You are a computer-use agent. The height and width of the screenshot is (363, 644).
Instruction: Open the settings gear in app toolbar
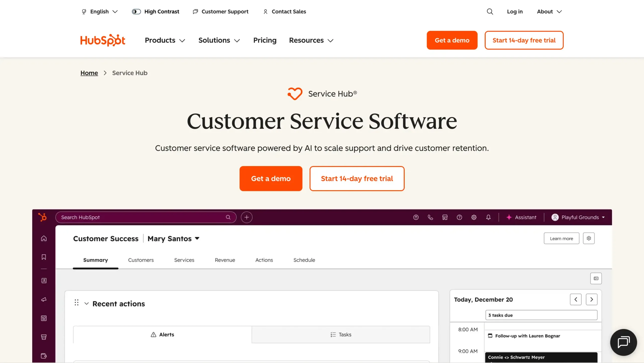(474, 217)
